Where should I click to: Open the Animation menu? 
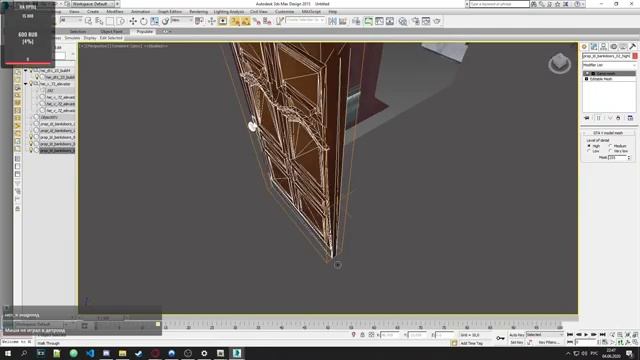140,12
